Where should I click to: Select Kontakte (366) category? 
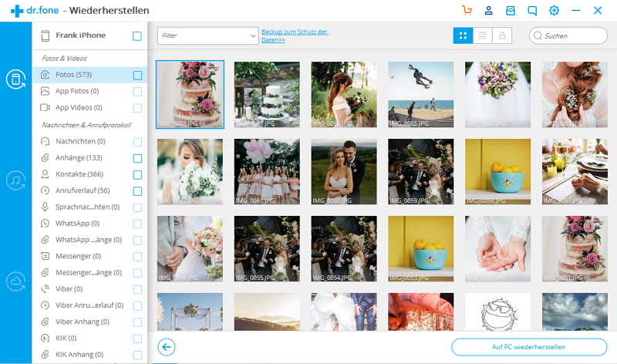tap(89, 174)
